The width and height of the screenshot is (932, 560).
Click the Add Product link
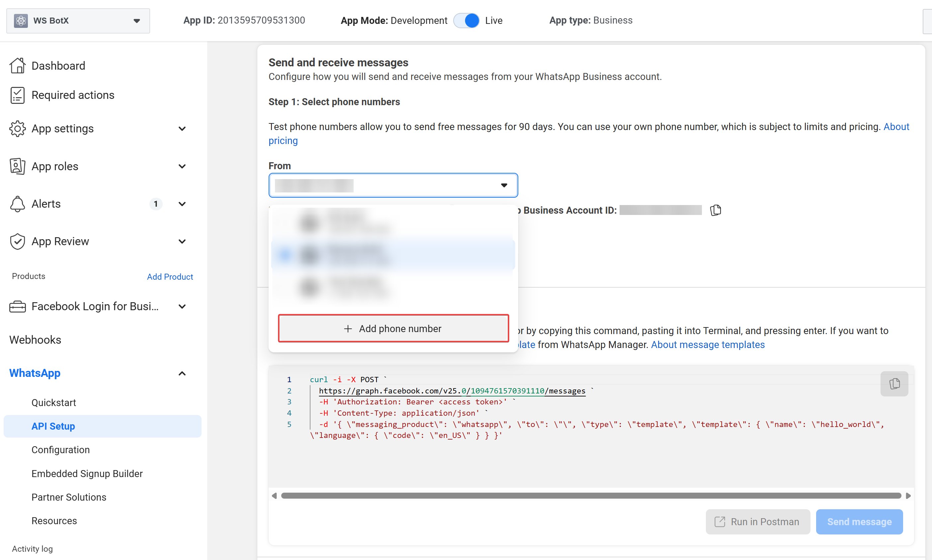[x=170, y=277]
